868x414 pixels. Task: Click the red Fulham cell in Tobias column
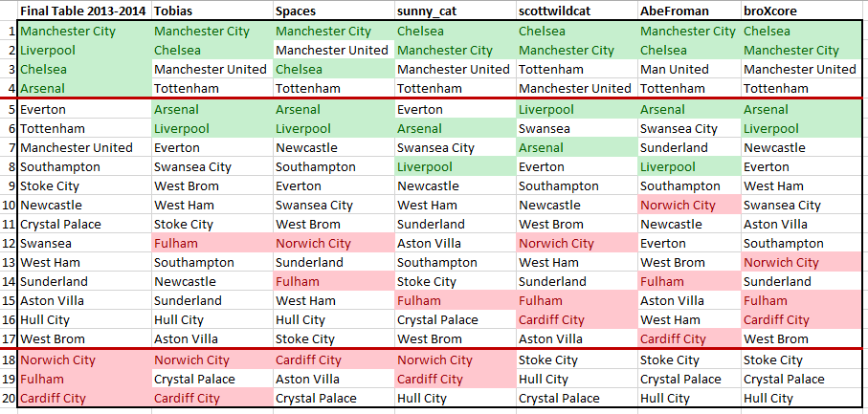pyautogui.click(x=212, y=243)
